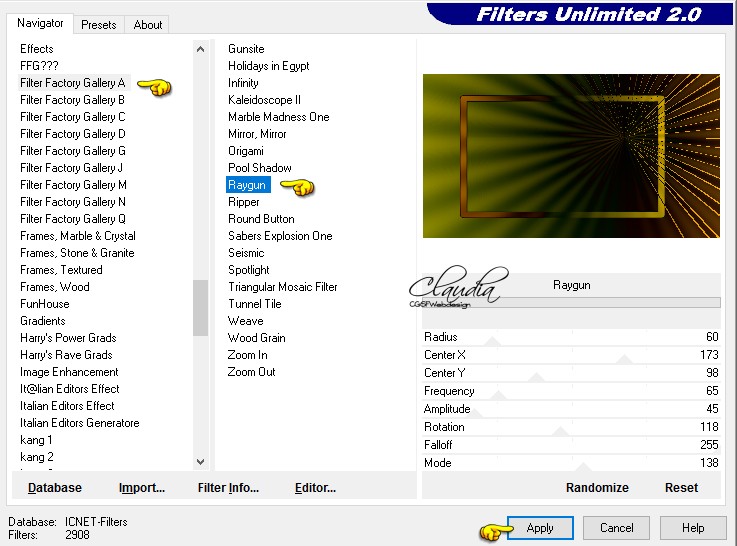This screenshot has height=546, width=737.
Task: Select the Pool Shadow filter
Action: (x=259, y=168)
